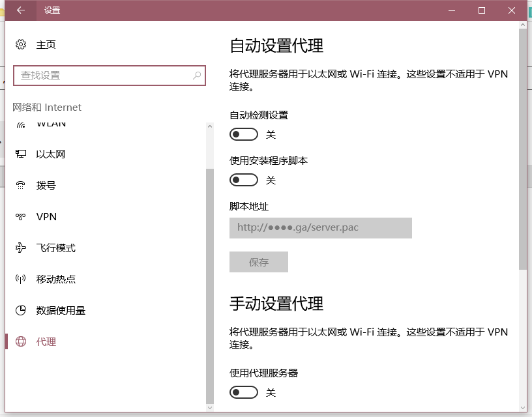This screenshot has height=417, width=532.
Task: Focus the 查找设置 search box
Action: click(x=110, y=76)
